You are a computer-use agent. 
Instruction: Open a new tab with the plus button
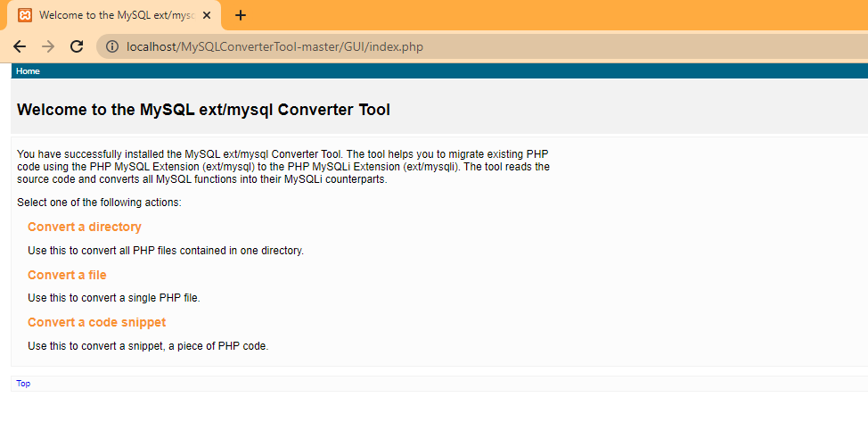pyautogui.click(x=241, y=15)
